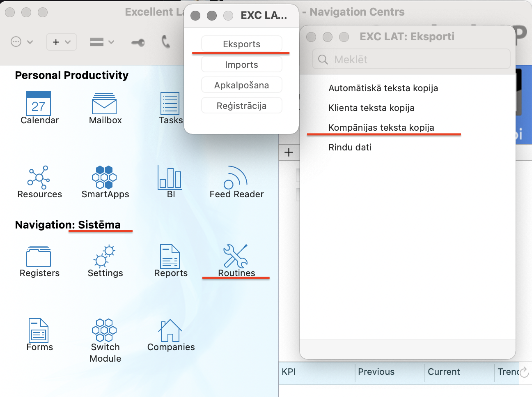Expand the plus (+) dropdown in toolbar
This screenshot has height=397, width=532.
62,42
